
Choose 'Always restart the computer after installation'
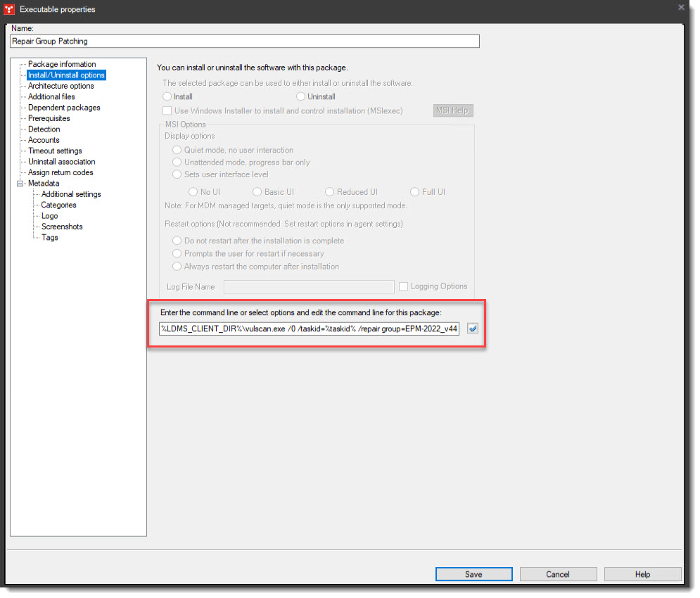click(177, 266)
